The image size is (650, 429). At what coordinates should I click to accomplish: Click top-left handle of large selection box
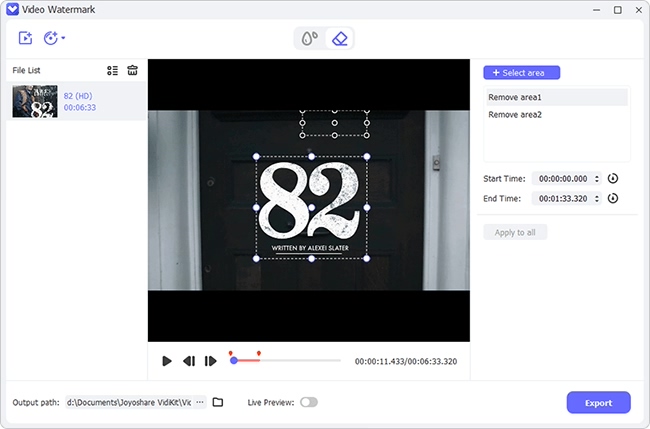tap(256, 157)
